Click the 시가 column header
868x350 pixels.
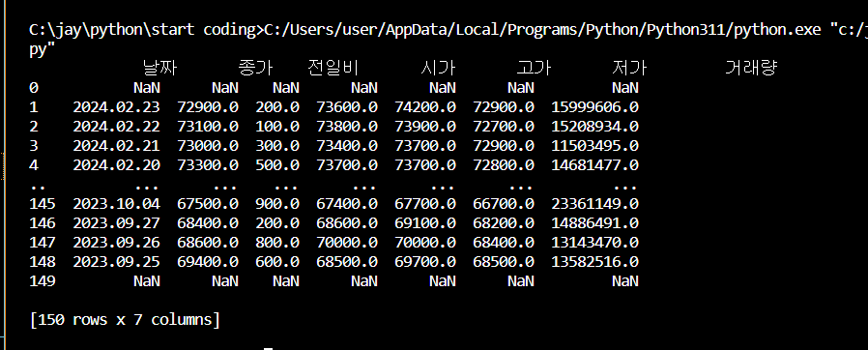(x=438, y=68)
